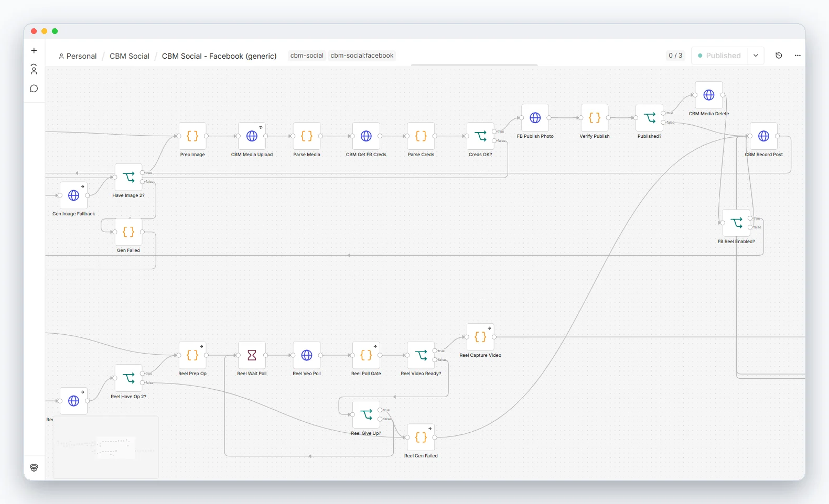Image resolution: width=829 pixels, height=504 pixels.
Task: Select the FB Reel Enabled? node
Action: tap(736, 223)
